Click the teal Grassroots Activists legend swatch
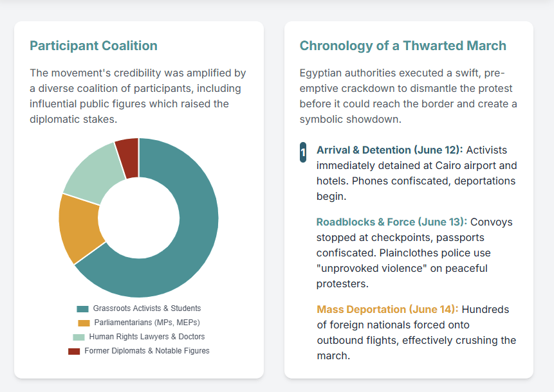 pos(82,308)
